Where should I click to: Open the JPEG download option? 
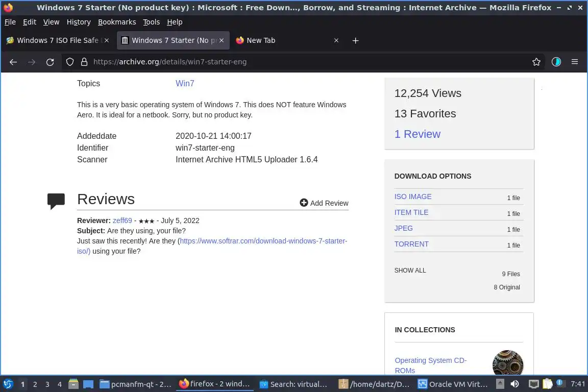[404, 228]
